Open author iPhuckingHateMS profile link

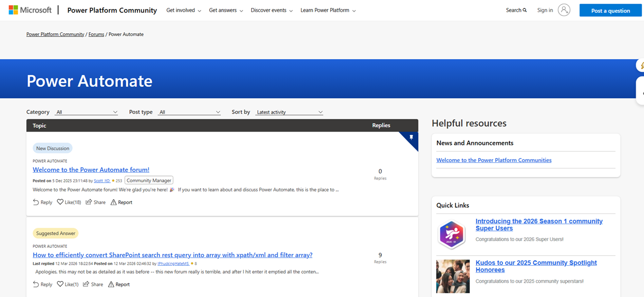(173, 263)
